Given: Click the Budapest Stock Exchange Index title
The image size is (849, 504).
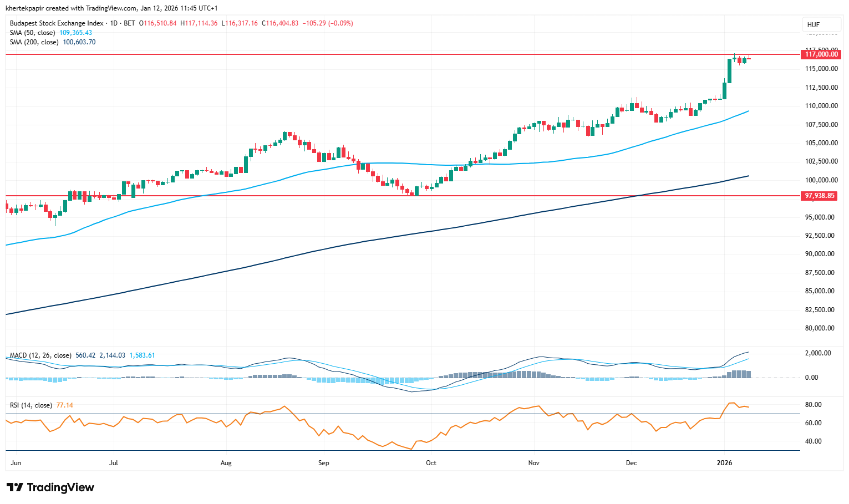Looking at the screenshot, I should (57, 23).
